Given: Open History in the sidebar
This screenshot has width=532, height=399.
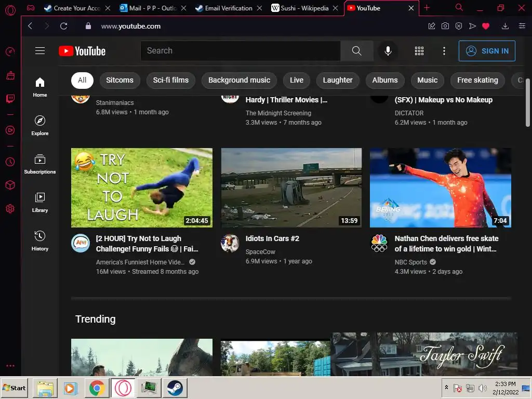Looking at the screenshot, I should (39, 241).
